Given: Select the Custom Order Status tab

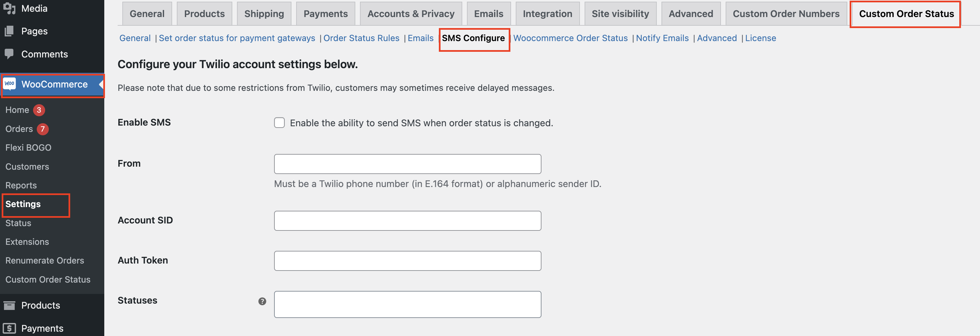Looking at the screenshot, I should tap(906, 14).
